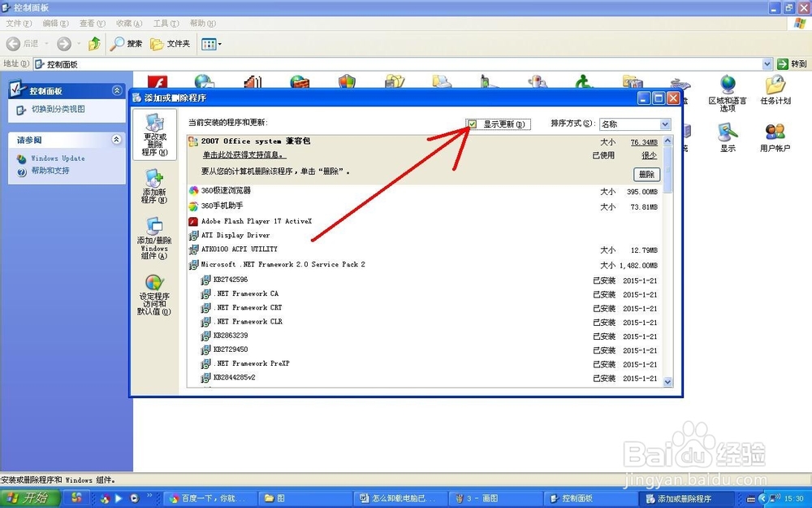
Task: Open 显示 control panel icon
Action: coord(728,138)
